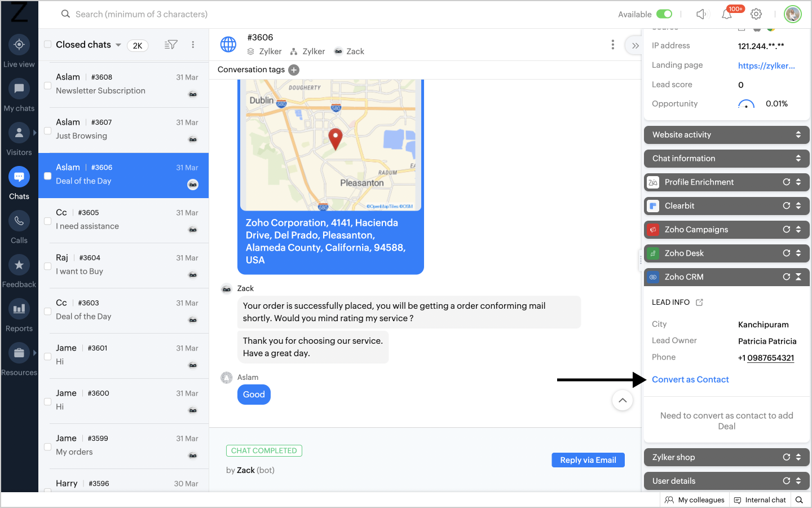Select the checkbox for chat #3603
This screenshot has height=508, width=812.
coord(48,312)
